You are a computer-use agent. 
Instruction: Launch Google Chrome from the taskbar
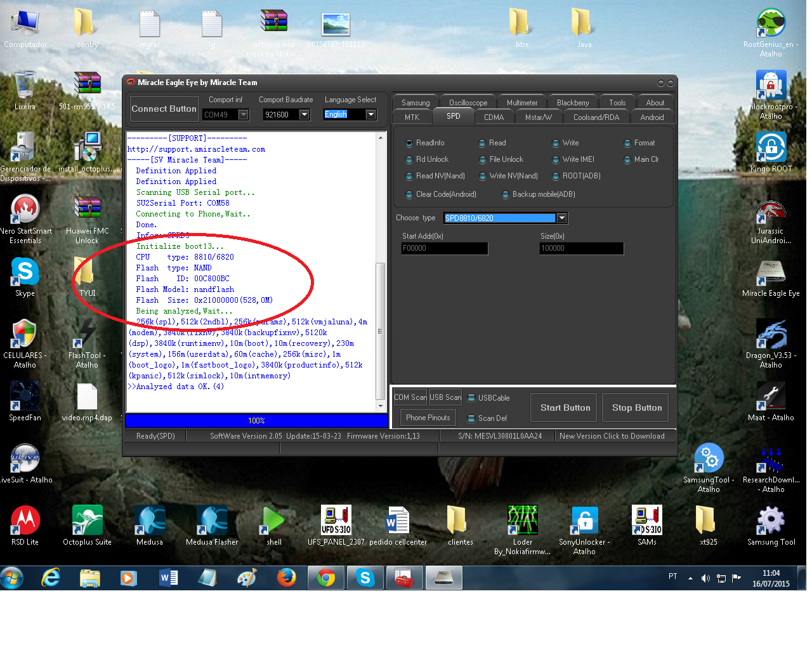coord(326,578)
